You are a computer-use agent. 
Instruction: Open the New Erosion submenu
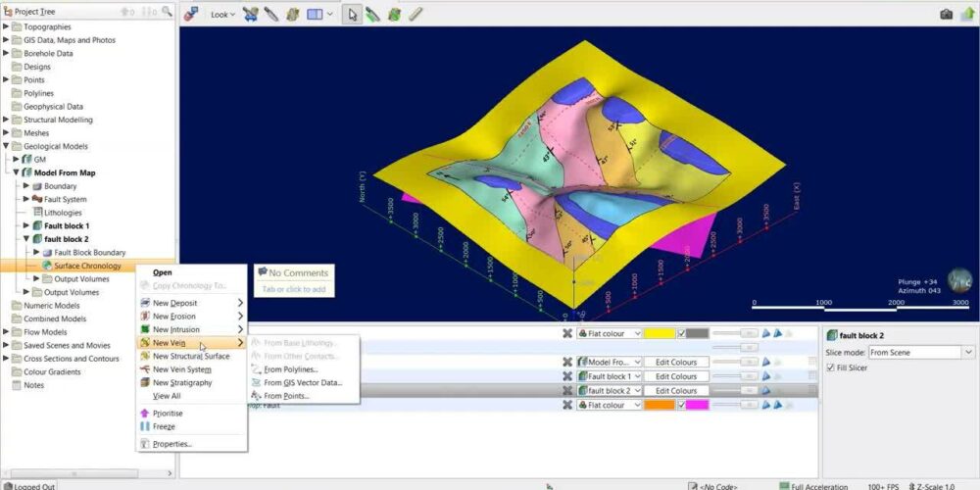(191, 317)
